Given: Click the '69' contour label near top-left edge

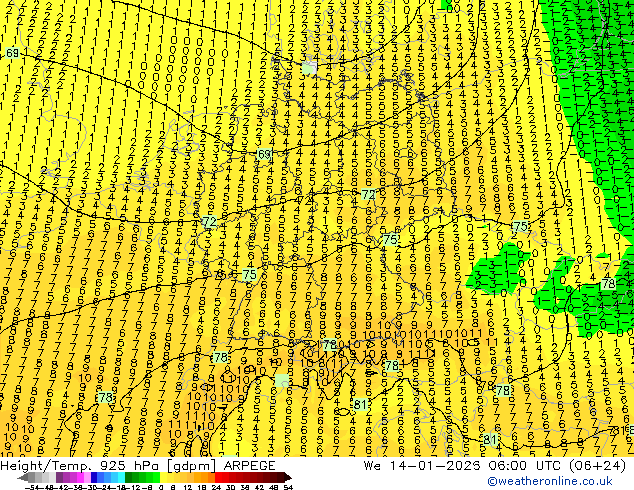Looking at the screenshot, I should 12,53.
